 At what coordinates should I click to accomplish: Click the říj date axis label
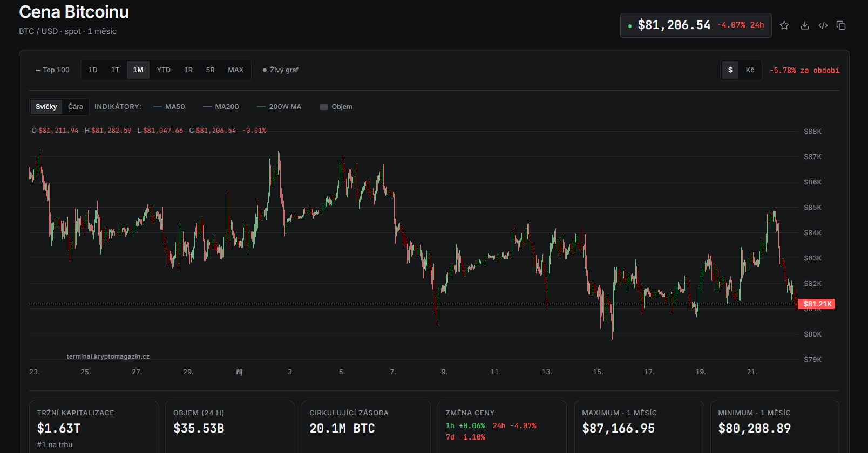(239, 372)
